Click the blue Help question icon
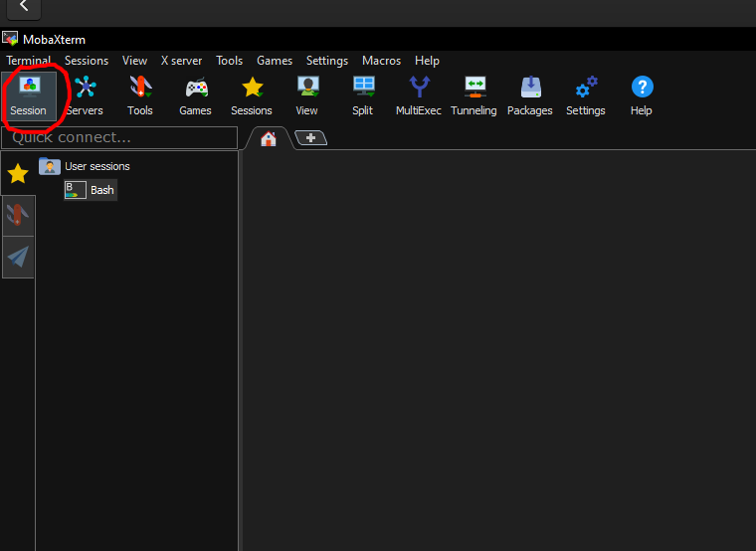This screenshot has height=551, width=756. (x=642, y=95)
